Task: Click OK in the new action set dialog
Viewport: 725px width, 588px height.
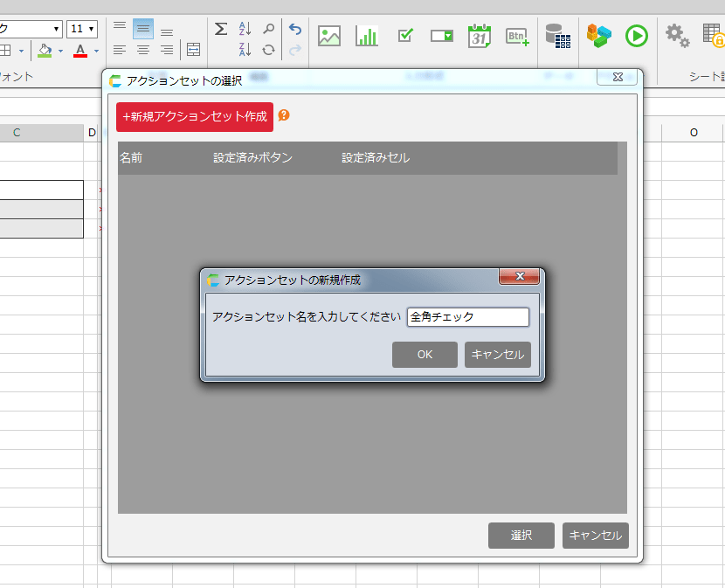Action: [425, 355]
